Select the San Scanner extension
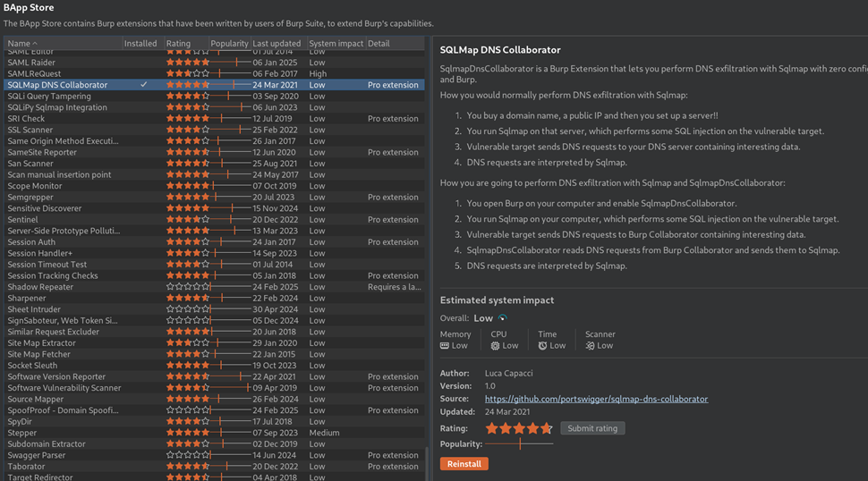Viewport: 868px width, 481px height. [214, 164]
